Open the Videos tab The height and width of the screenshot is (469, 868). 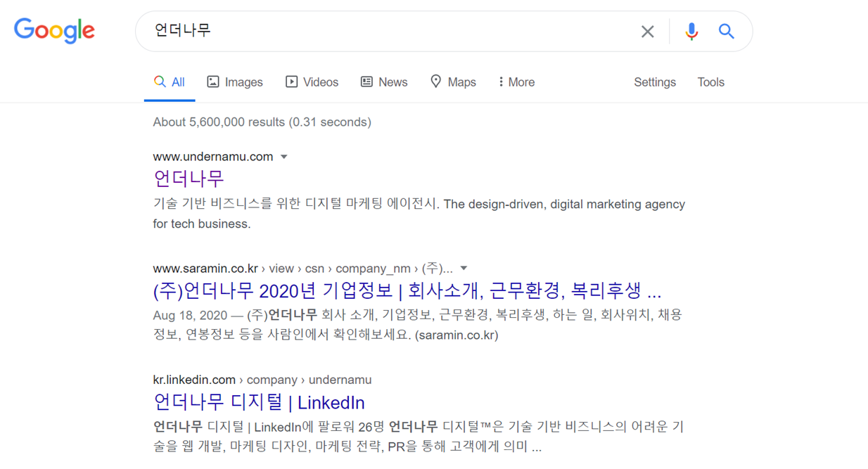[312, 82]
